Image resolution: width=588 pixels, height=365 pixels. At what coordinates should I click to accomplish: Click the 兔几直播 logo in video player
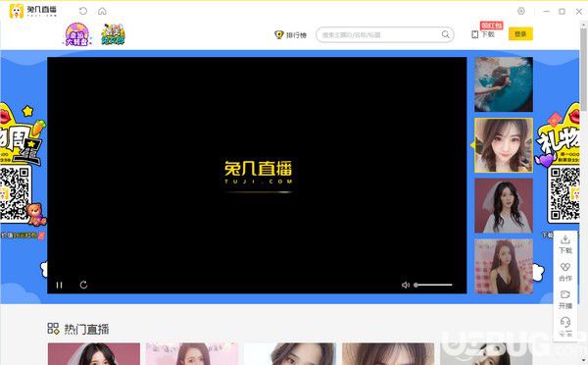pos(259,173)
